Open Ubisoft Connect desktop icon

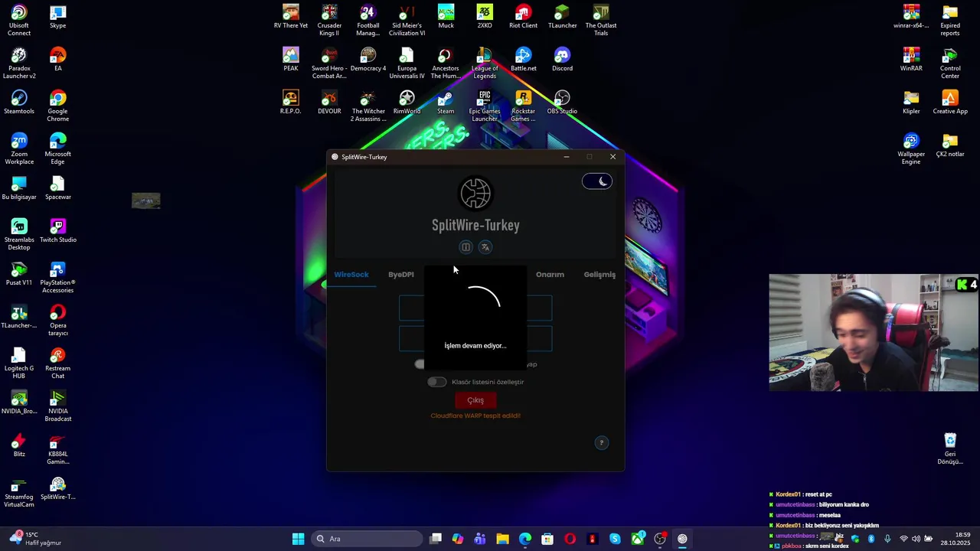coord(19,21)
